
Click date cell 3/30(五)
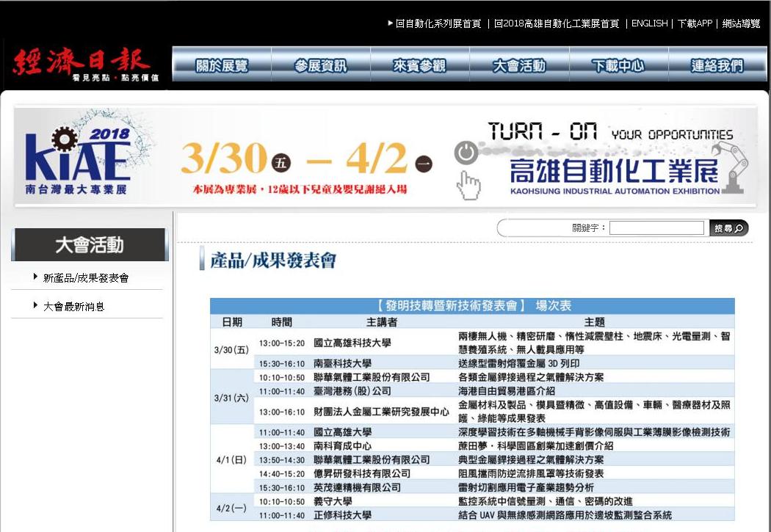tap(231, 350)
